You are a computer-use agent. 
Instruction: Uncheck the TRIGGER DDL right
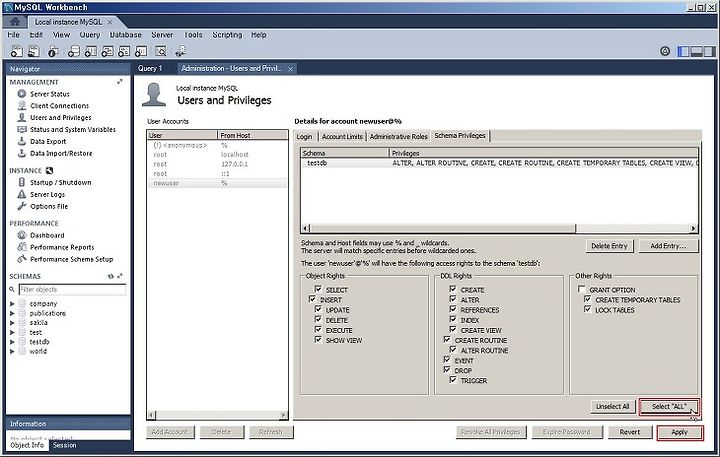point(453,380)
